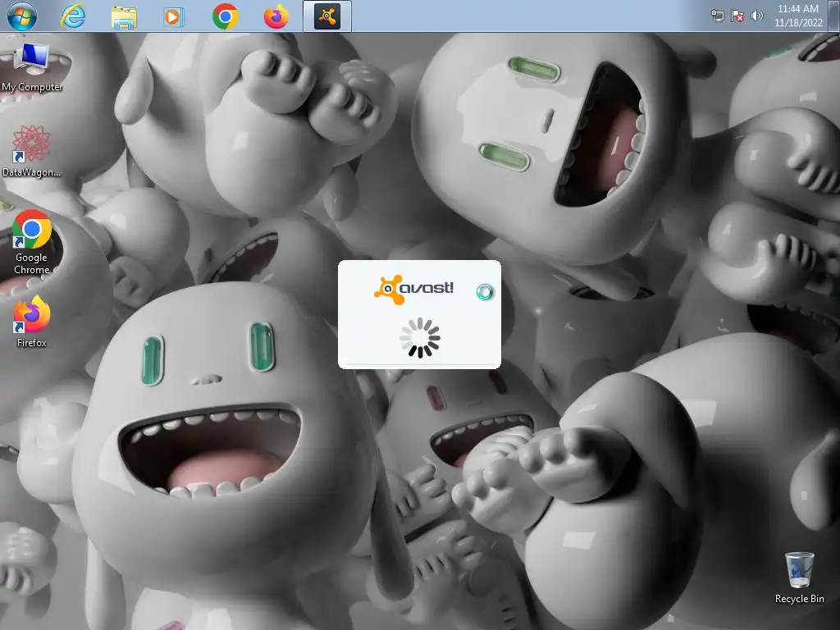Launch Google Chrome from the taskbar
Image resolution: width=840 pixels, height=630 pixels.
[x=225, y=16]
